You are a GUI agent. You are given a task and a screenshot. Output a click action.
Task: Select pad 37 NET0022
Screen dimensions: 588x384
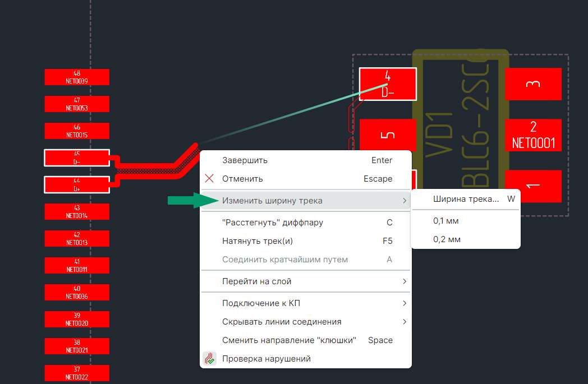[x=77, y=373]
